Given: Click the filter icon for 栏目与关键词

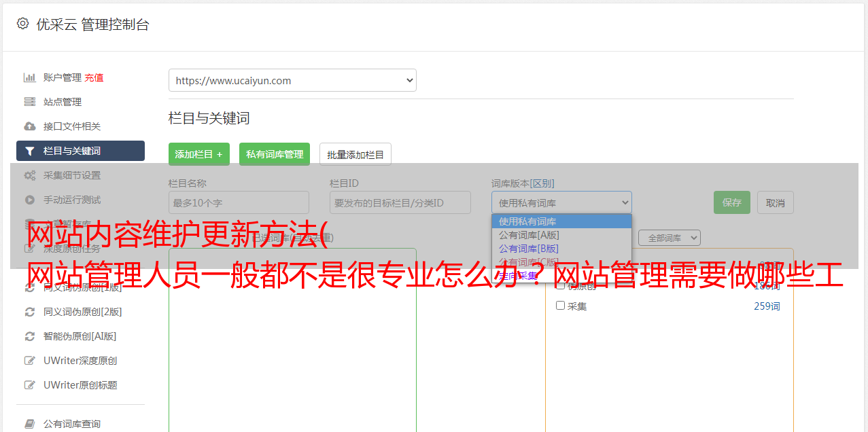Looking at the screenshot, I should click(30, 151).
